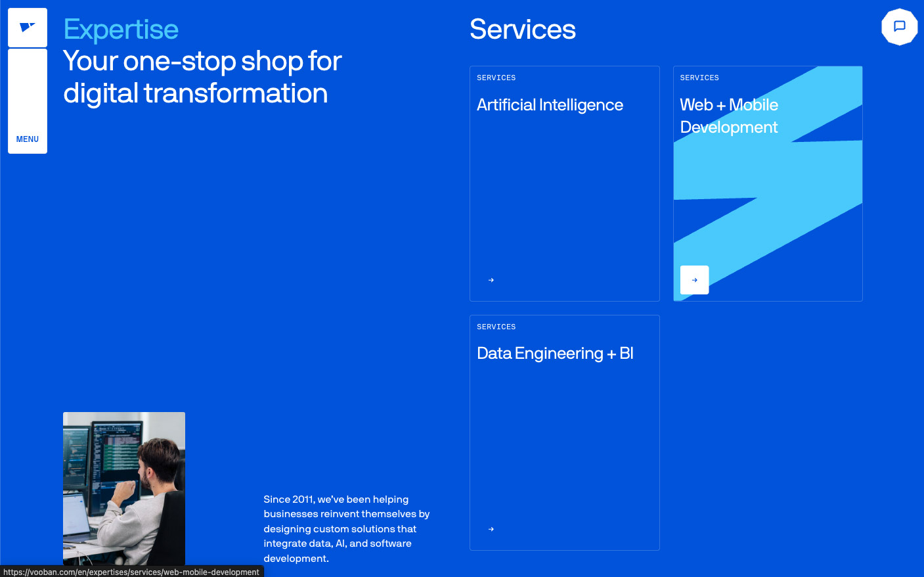Click SERVICES label on Artificial Intelligence card
Image resolution: width=924 pixels, height=577 pixels.
click(x=496, y=78)
